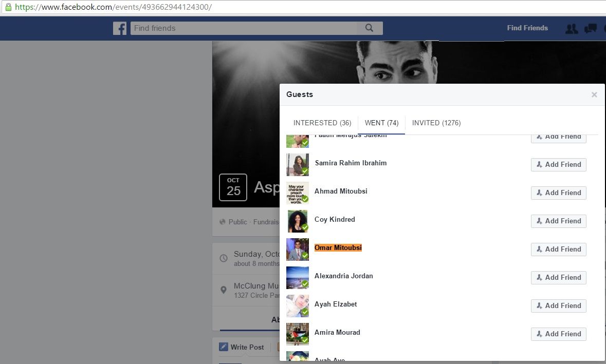Open the INVITED (1276) tab
Screen dimensions: 606x364
click(436, 123)
